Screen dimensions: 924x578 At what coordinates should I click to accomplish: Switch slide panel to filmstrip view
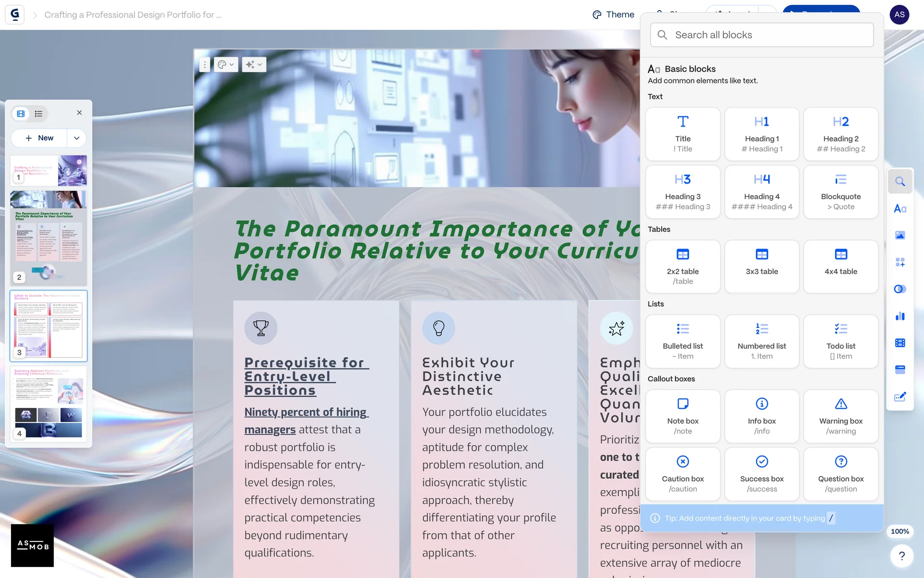click(x=21, y=114)
